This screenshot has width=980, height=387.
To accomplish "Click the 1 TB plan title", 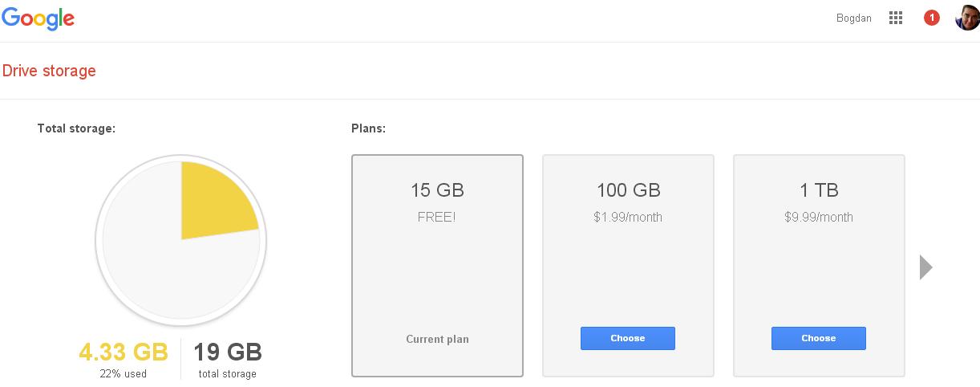I will click(x=819, y=190).
